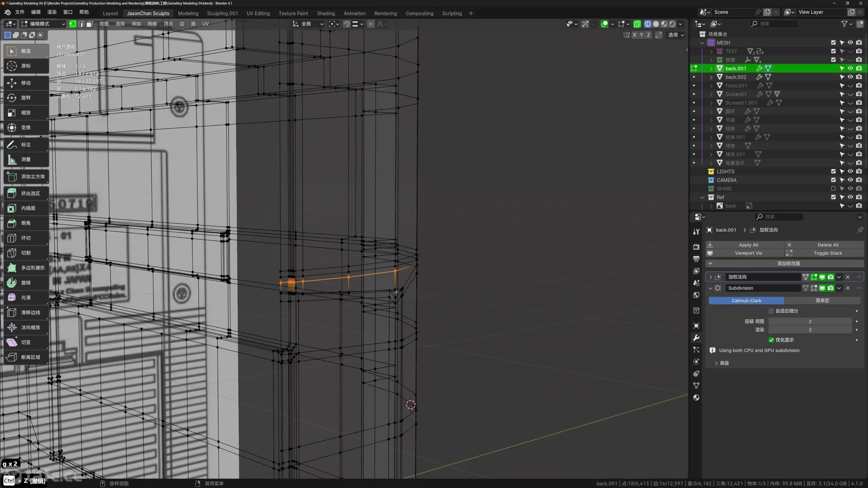Adjust the 层级 视图 levels slider
The height and width of the screenshot is (488, 868).
[x=810, y=321]
